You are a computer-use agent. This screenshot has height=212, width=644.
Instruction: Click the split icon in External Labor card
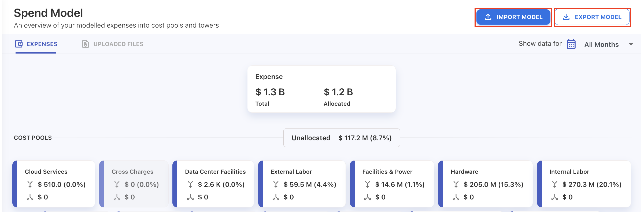(276, 197)
